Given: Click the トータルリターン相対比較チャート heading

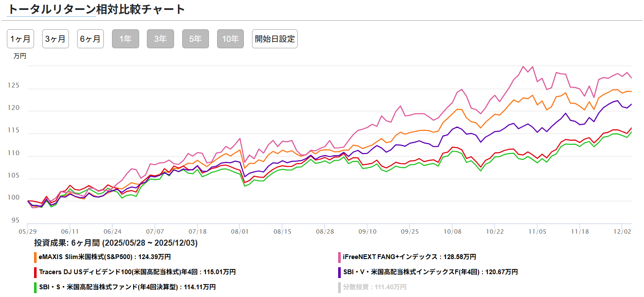Looking at the screenshot, I should click(96, 9).
